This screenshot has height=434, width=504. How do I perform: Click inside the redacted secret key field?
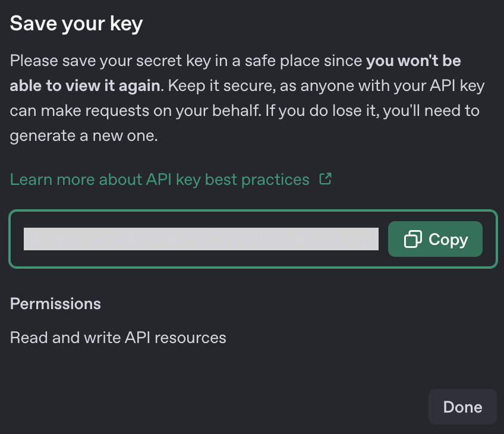tap(201, 239)
